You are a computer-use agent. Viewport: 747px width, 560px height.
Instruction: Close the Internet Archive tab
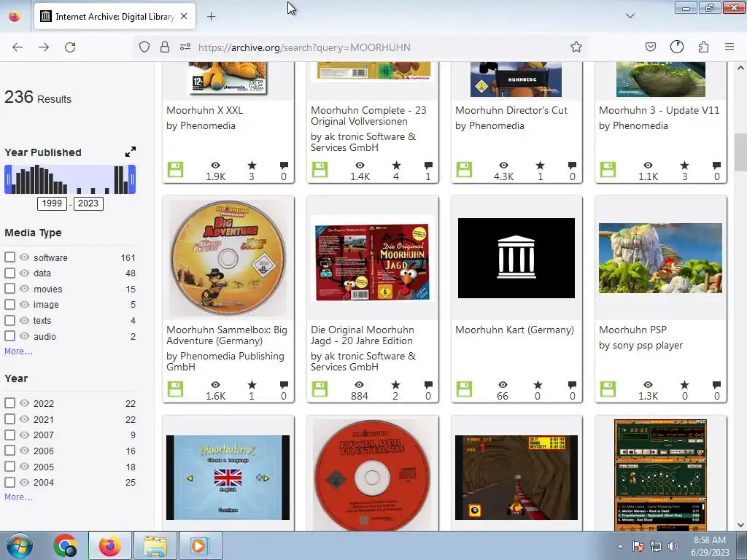pos(184,16)
